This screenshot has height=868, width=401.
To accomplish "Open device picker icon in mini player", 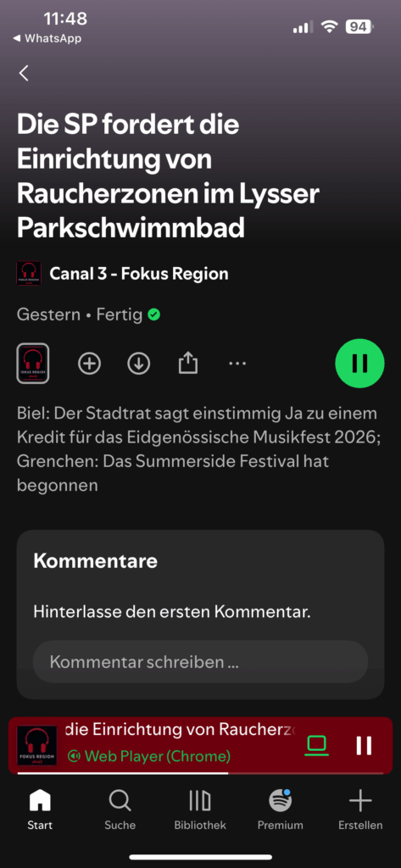I will [x=317, y=746].
